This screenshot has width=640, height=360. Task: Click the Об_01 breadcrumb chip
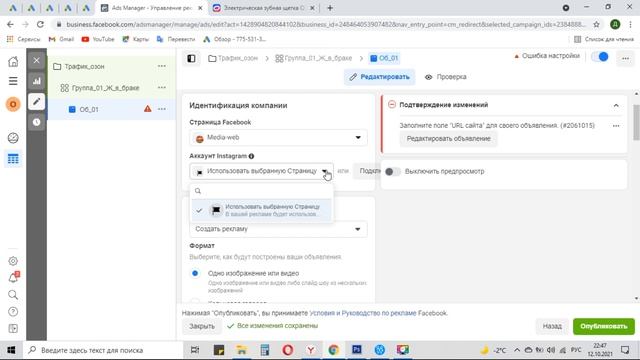tap(384, 58)
